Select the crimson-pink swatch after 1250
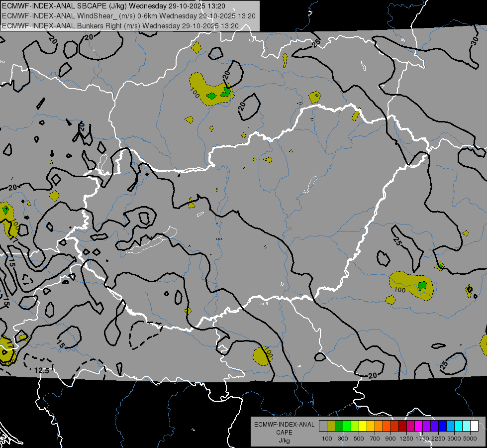487x448 pixels. (410, 426)
